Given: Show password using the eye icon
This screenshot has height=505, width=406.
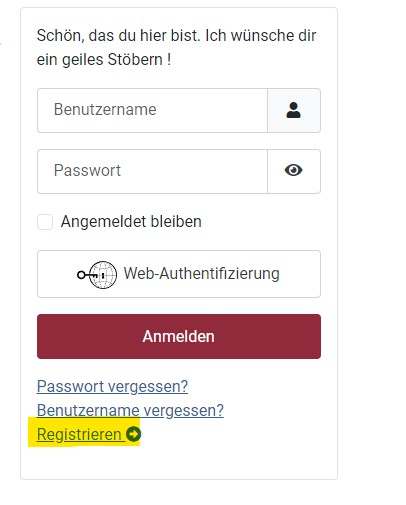Looking at the screenshot, I should pyautogui.click(x=293, y=170).
